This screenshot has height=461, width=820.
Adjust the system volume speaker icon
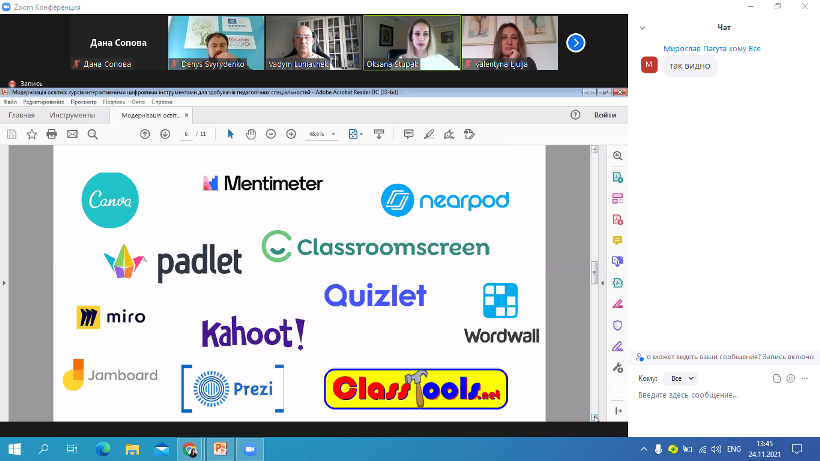pyautogui.click(x=716, y=449)
